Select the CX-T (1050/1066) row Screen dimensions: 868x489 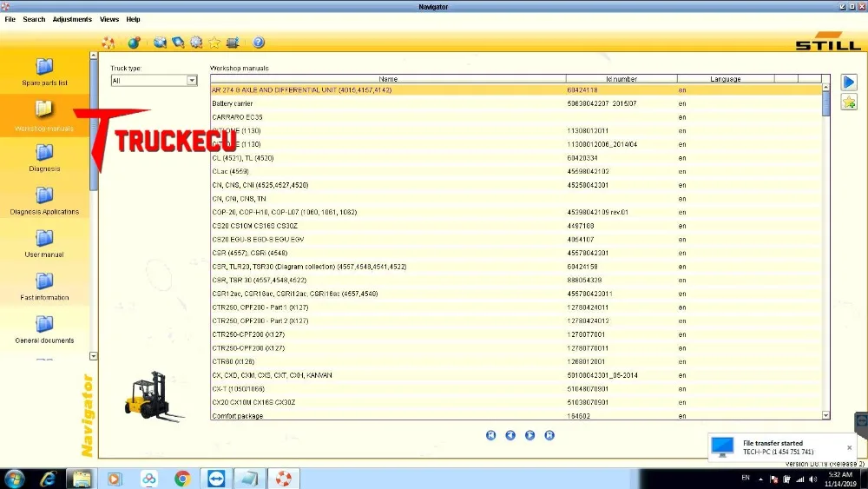pos(516,389)
